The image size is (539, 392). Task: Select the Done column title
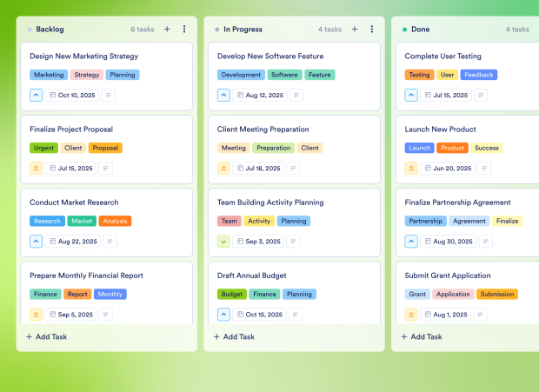pyautogui.click(x=420, y=30)
